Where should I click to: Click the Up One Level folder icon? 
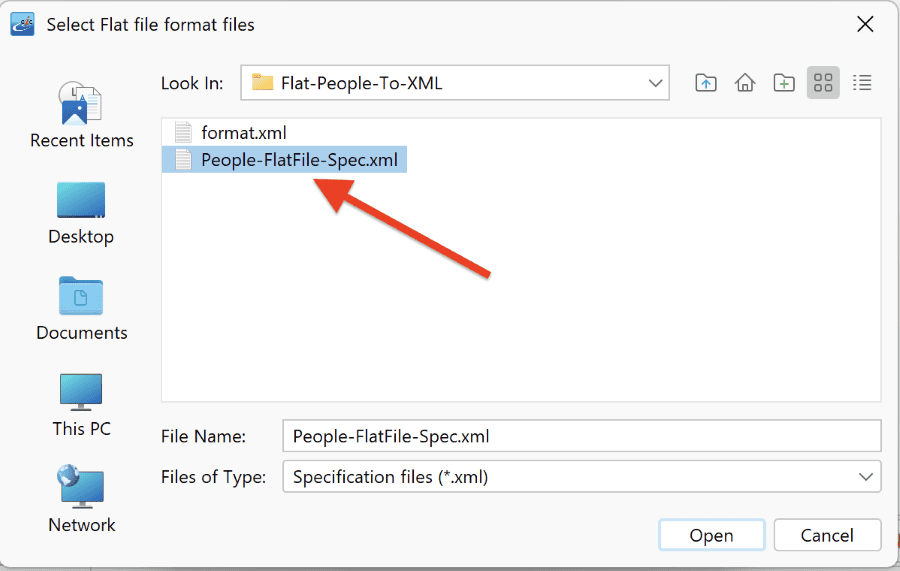click(705, 83)
